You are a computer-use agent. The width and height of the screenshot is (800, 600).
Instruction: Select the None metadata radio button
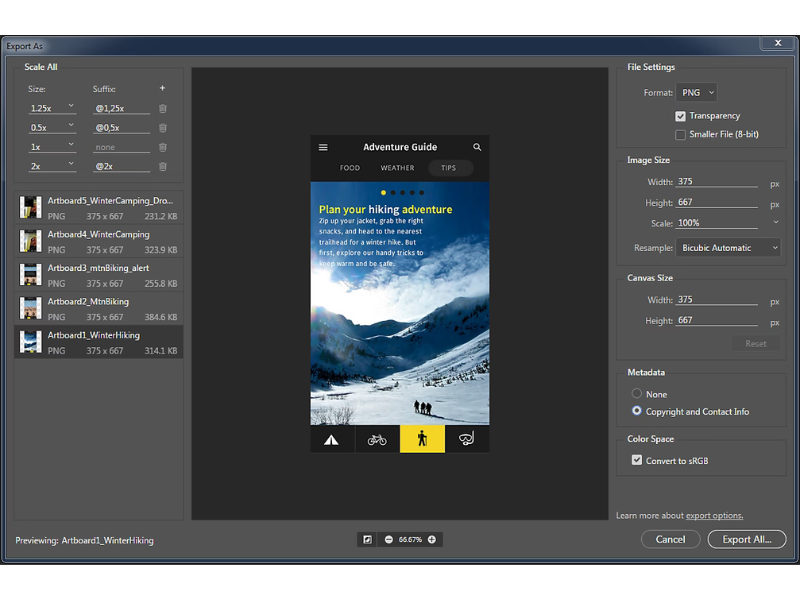tap(637, 394)
